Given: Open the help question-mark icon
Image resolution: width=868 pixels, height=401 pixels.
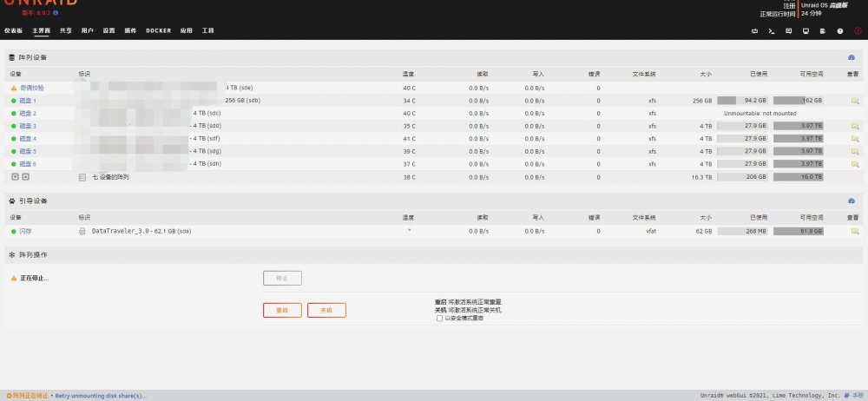Looking at the screenshot, I should (x=840, y=31).
